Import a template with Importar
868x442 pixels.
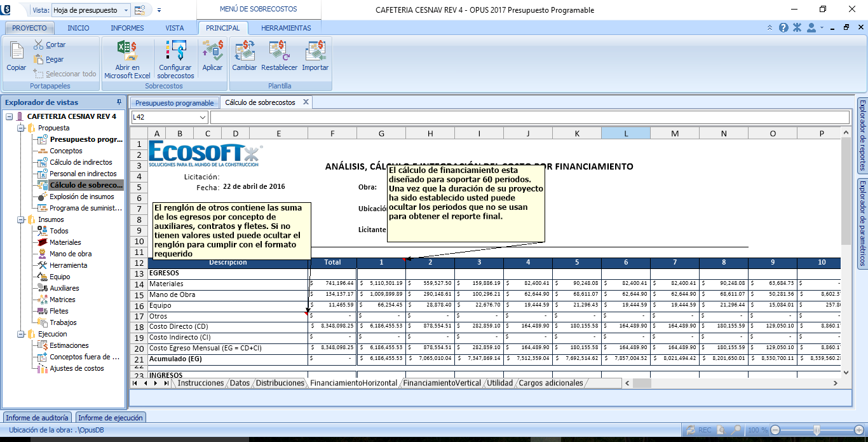tap(315, 56)
